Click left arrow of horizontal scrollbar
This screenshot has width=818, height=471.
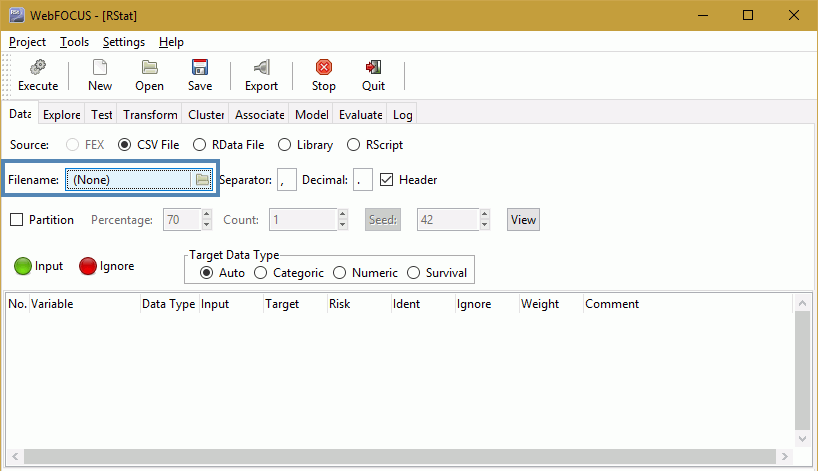15,456
